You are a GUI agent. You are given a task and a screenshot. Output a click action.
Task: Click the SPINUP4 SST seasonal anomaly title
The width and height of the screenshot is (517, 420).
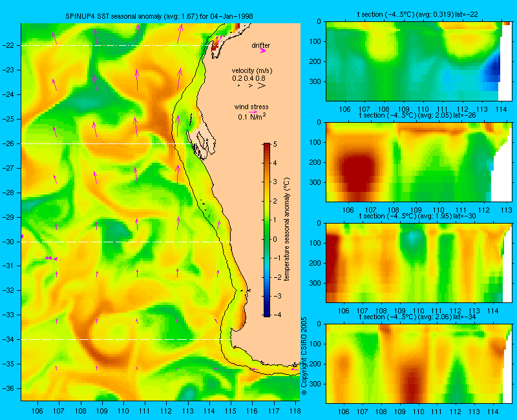[x=159, y=17]
